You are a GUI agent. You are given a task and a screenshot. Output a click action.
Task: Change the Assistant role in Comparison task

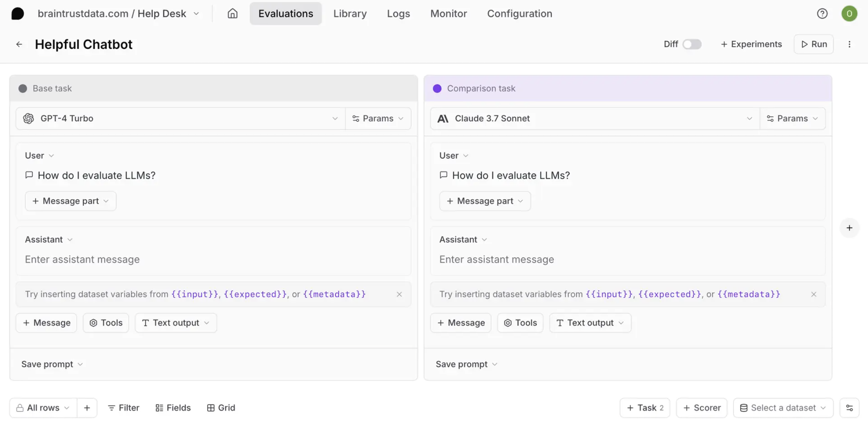click(463, 240)
